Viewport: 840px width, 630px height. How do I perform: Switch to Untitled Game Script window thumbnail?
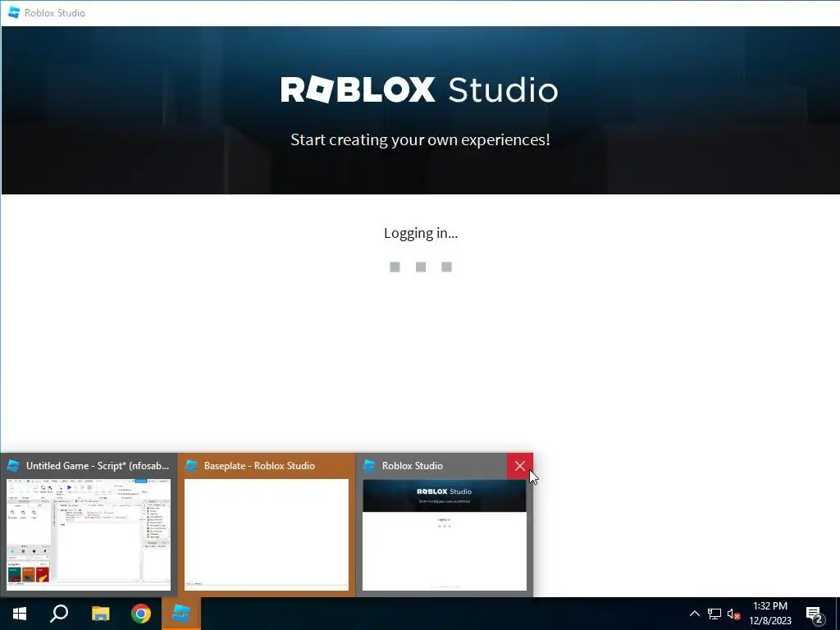tap(89, 535)
